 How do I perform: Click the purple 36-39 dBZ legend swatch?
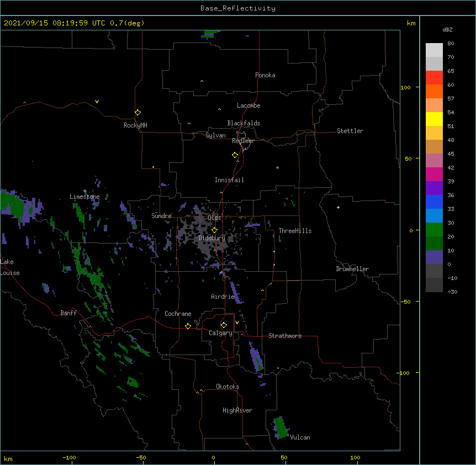(434, 188)
